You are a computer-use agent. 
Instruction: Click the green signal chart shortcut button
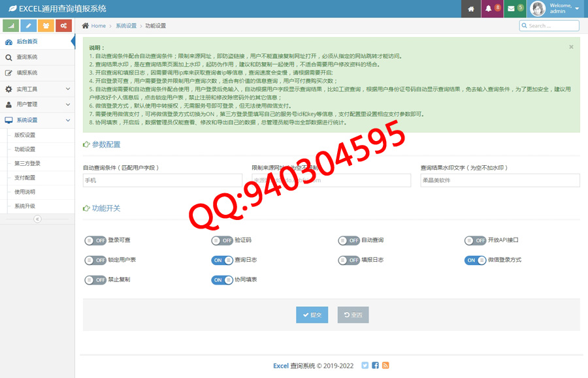10,25
